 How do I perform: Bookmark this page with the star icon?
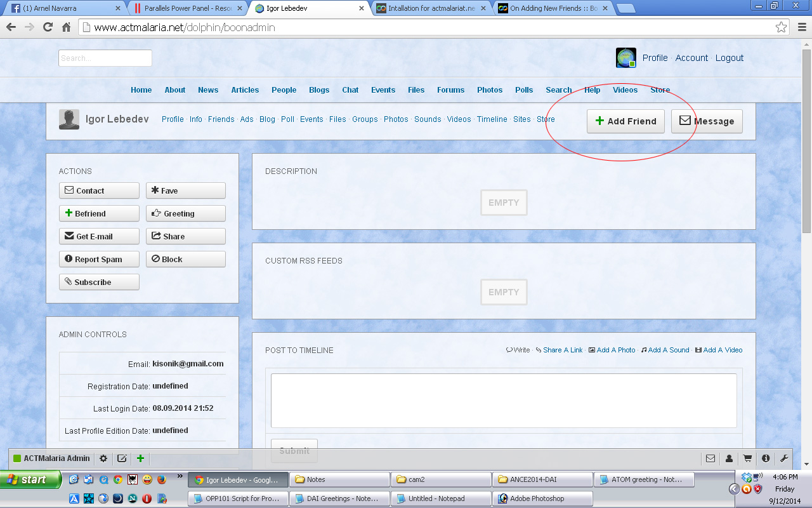coord(781,27)
